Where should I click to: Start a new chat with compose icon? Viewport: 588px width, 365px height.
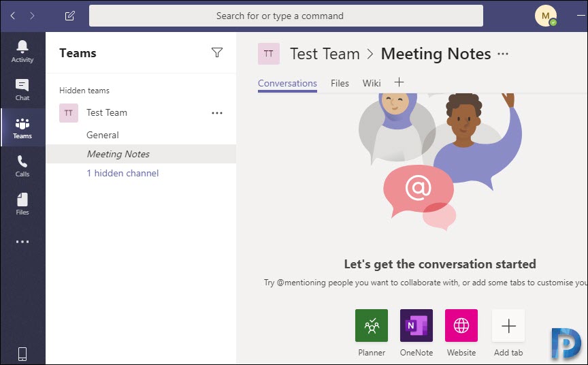(69, 16)
